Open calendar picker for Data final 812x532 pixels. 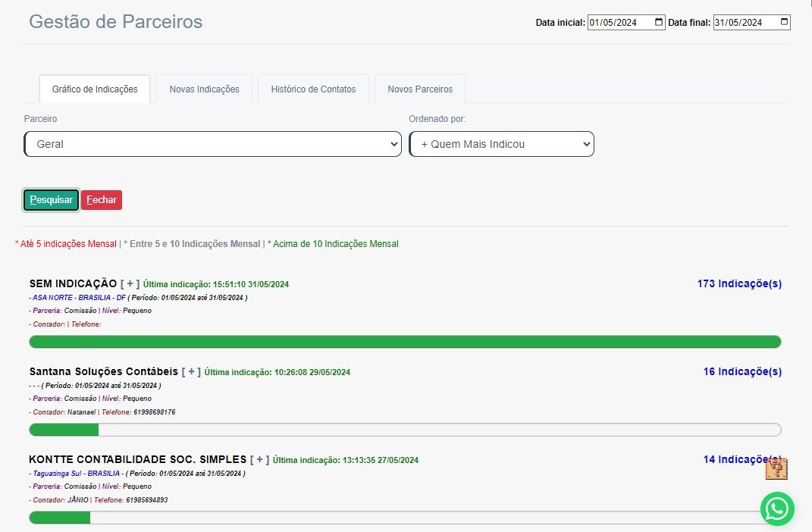[x=784, y=22]
